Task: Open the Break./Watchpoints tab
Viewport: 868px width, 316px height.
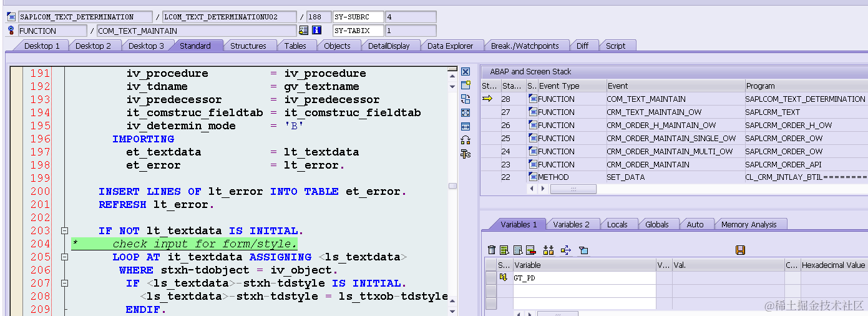Action: pyautogui.click(x=525, y=46)
